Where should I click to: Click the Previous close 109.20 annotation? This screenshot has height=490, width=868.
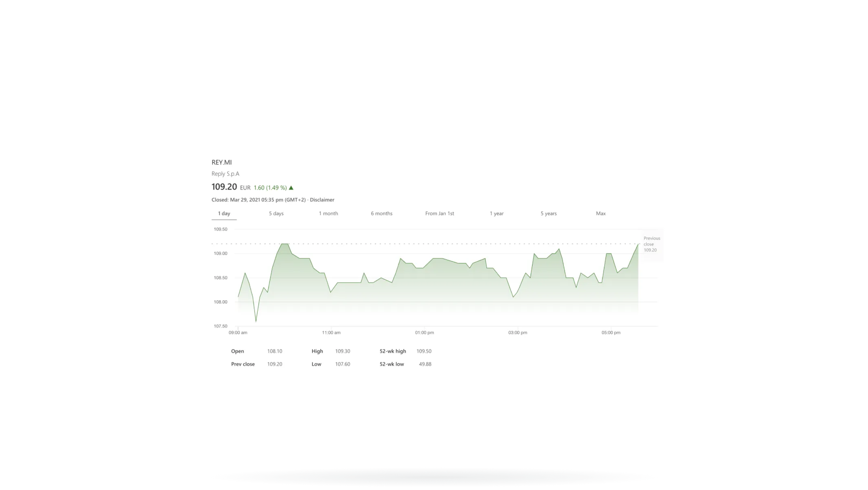coord(651,244)
